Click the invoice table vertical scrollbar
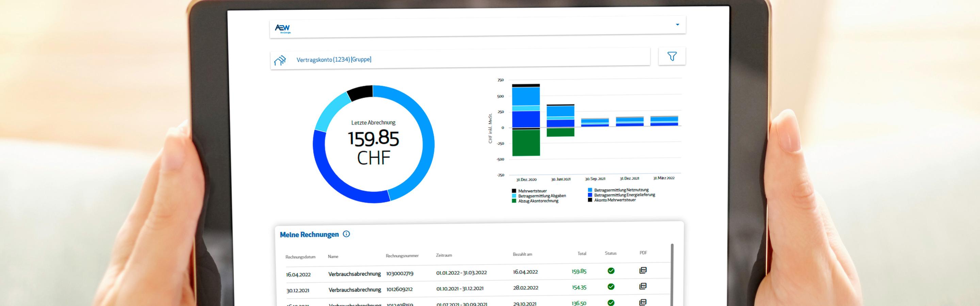This screenshot has height=306, width=980. 672,274
